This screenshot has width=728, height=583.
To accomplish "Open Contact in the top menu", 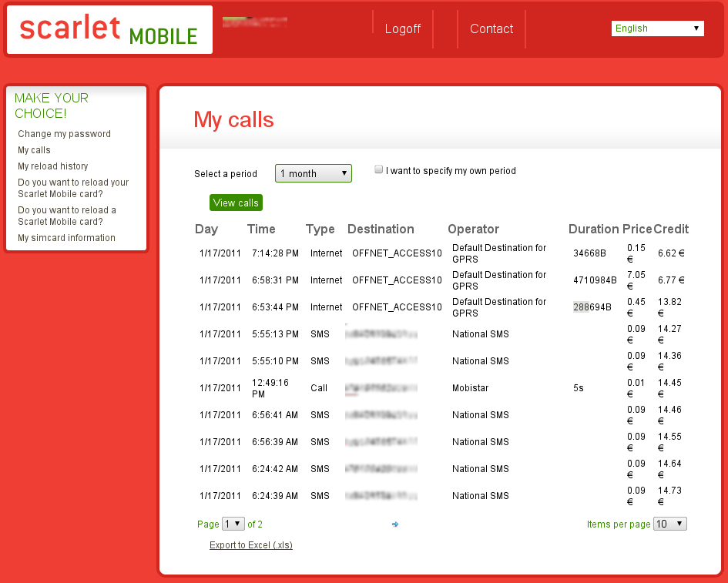I will tap(491, 29).
